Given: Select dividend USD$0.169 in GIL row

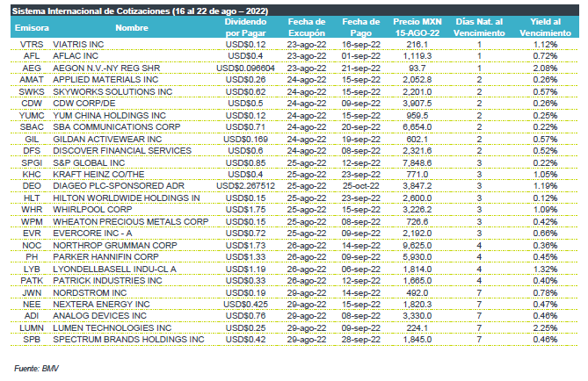Looking at the screenshot, I should pyautogui.click(x=245, y=140).
